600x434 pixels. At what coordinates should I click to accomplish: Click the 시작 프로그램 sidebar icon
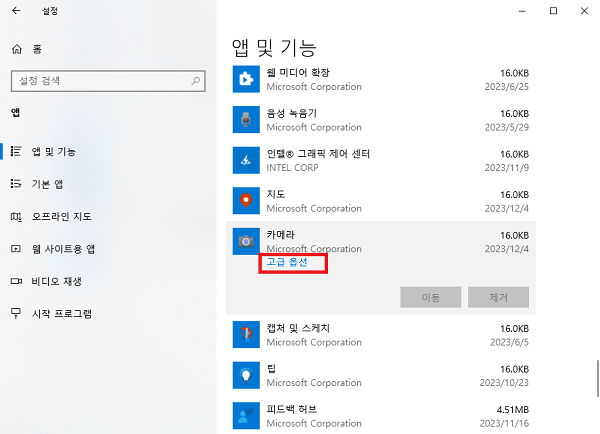(16, 313)
